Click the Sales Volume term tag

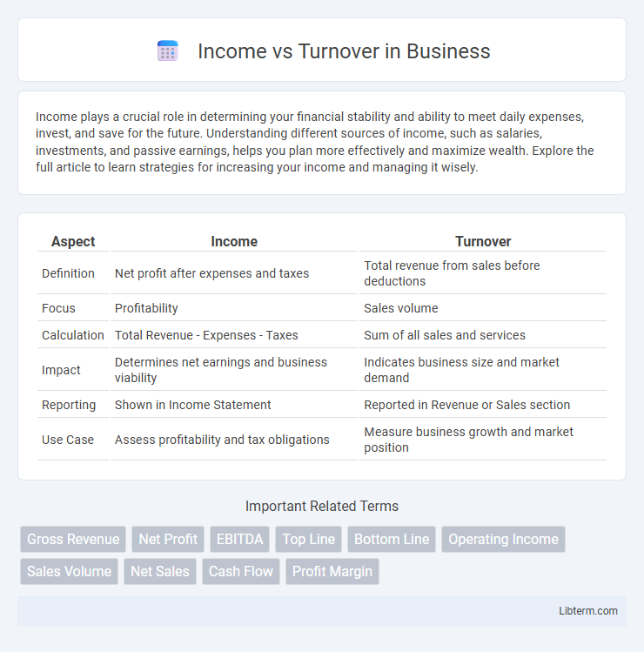69,571
